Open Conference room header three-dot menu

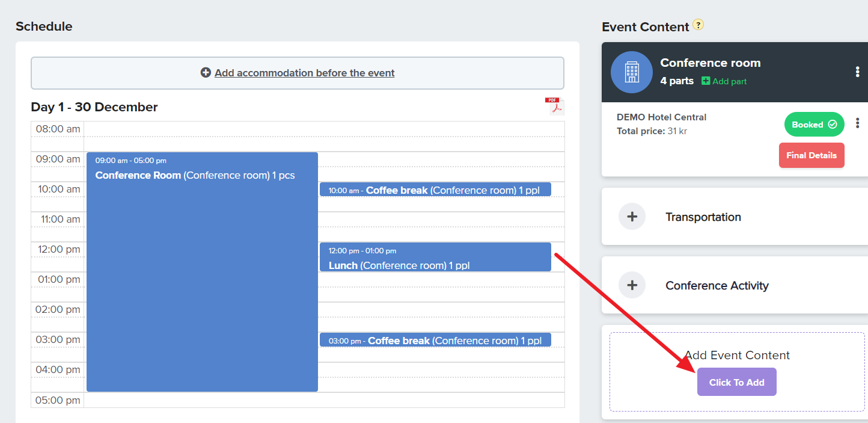(857, 72)
